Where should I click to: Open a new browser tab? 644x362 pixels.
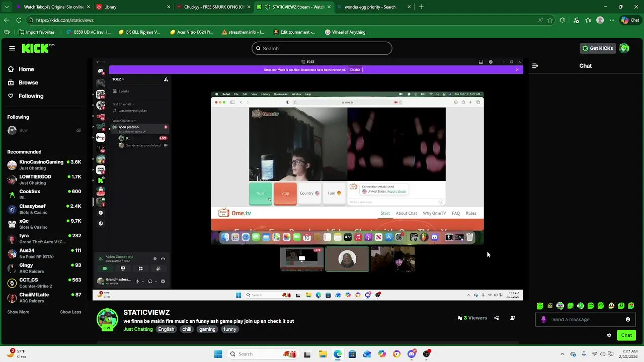pos(421,7)
